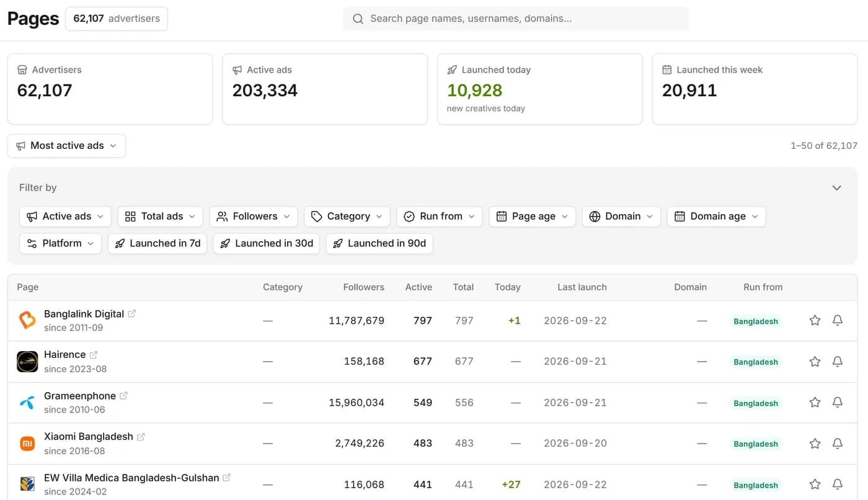Click the Xiaomi Mi logo
Viewport: 868px width, 500px height.
[x=27, y=443]
